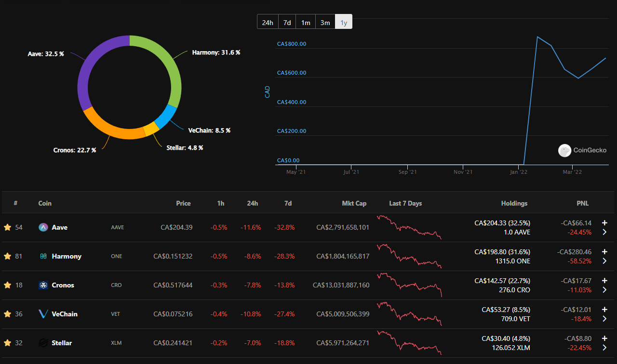
Task: Sort table by 7d column header
Action: (288, 203)
